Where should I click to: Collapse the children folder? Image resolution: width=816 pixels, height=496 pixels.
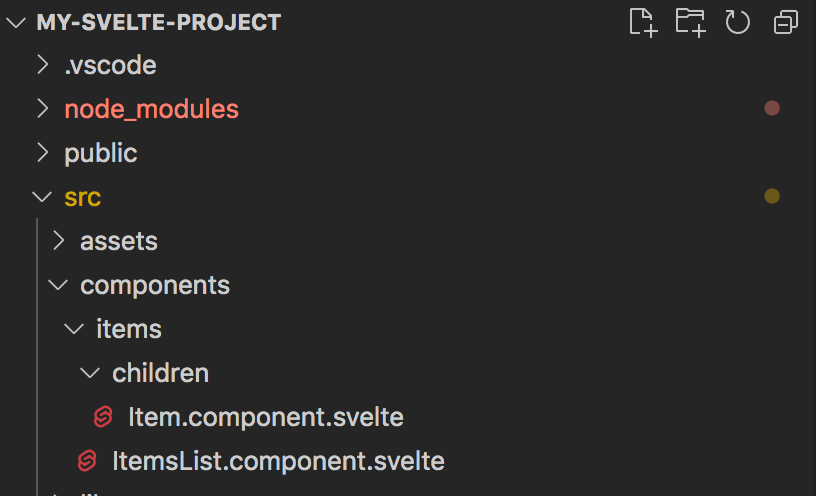(x=90, y=373)
